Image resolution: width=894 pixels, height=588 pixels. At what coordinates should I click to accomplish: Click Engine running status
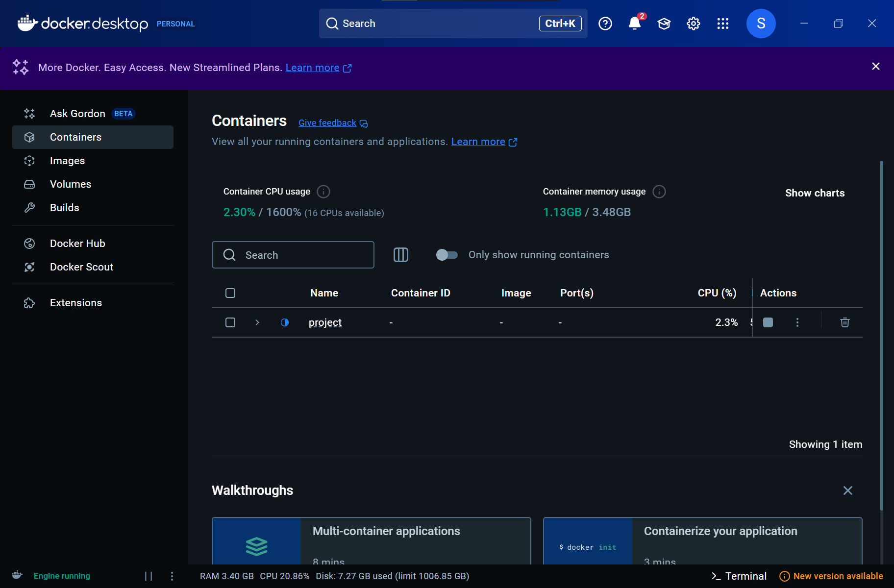62,576
